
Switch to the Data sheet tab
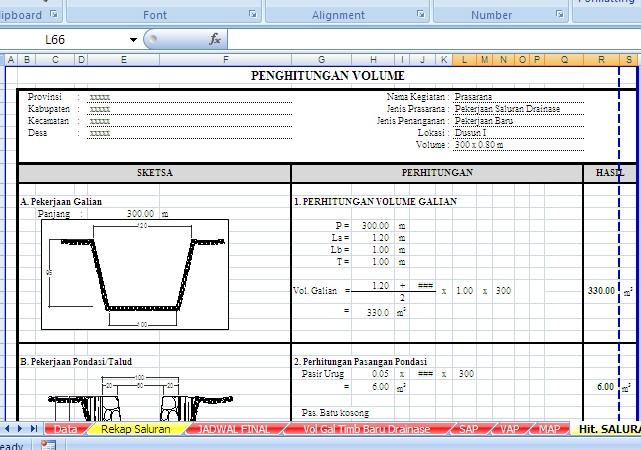(65, 429)
